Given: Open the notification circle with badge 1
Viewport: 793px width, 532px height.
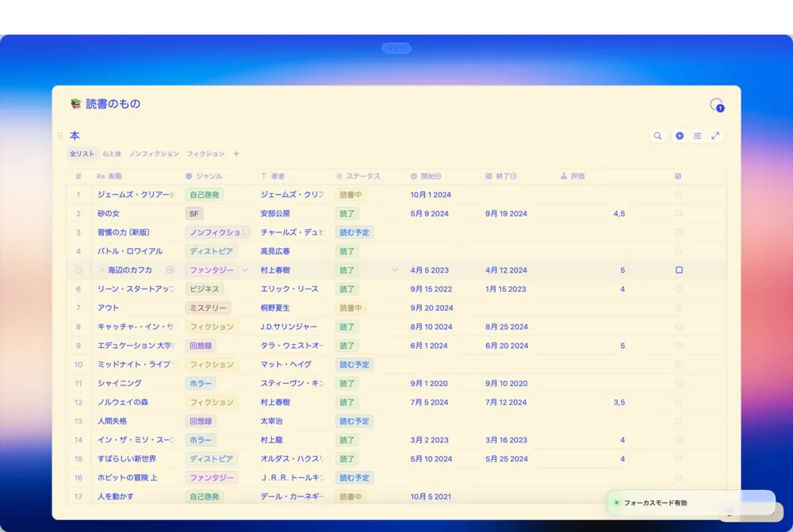Looking at the screenshot, I should [717, 105].
